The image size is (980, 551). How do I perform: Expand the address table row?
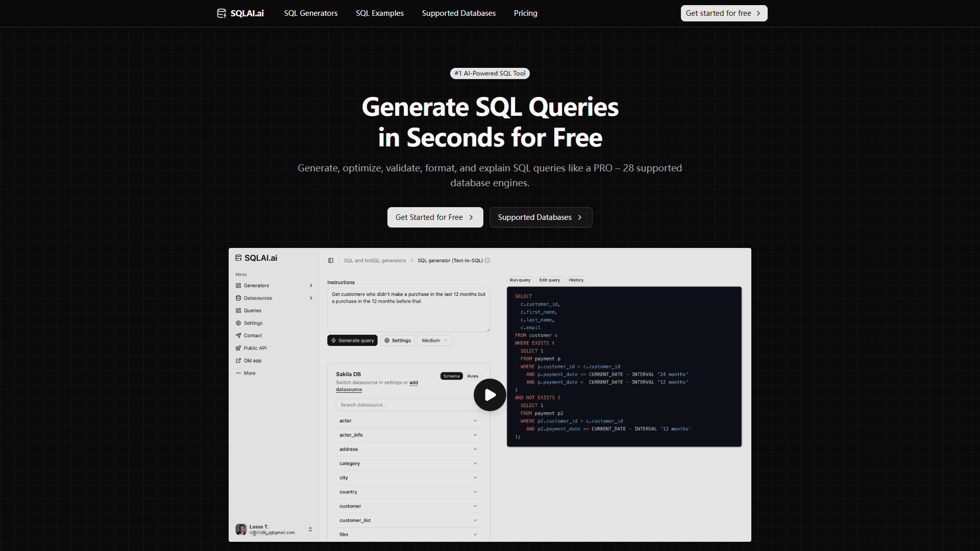tap(408, 449)
